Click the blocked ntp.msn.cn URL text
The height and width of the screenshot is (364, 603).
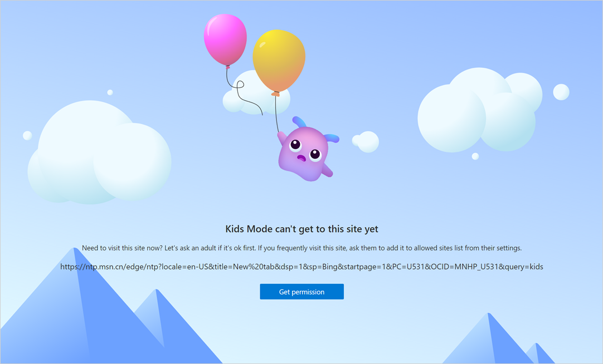(301, 267)
